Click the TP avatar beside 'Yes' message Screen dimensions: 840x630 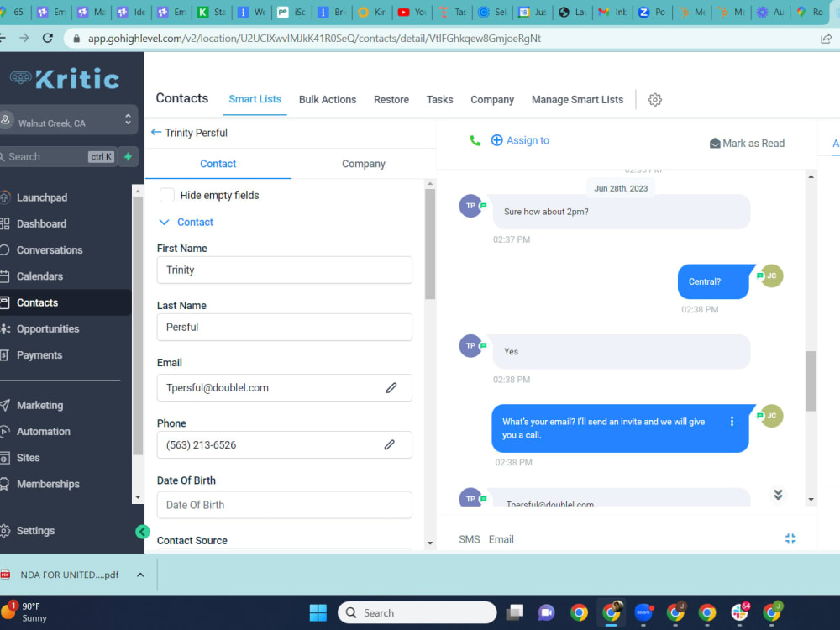[x=470, y=345]
